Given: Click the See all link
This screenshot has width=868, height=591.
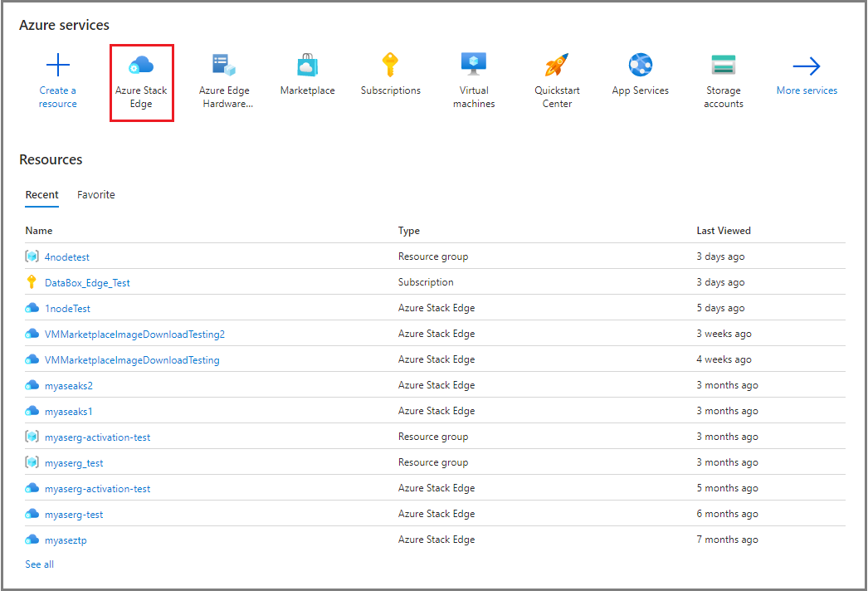Looking at the screenshot, I should point(39,564).
